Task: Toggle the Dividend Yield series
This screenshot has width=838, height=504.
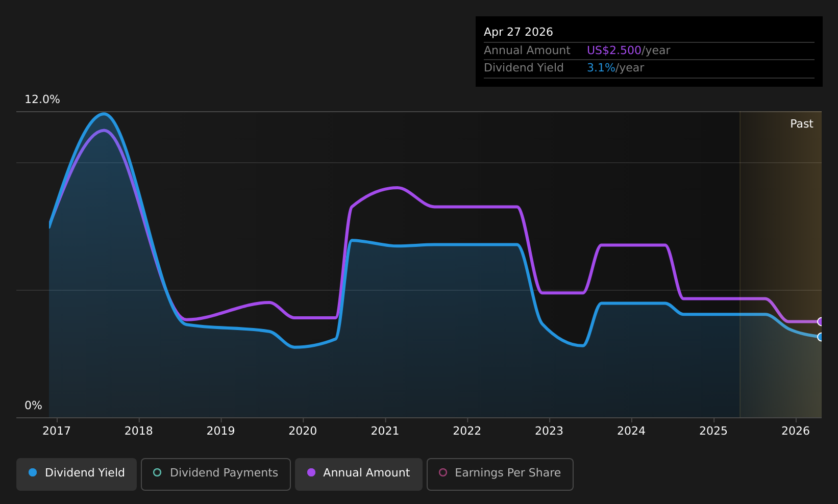Action: [77, 474]
